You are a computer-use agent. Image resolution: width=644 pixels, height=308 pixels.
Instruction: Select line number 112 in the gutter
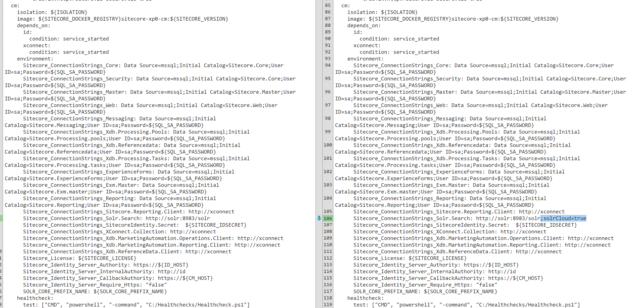[328, 258]
